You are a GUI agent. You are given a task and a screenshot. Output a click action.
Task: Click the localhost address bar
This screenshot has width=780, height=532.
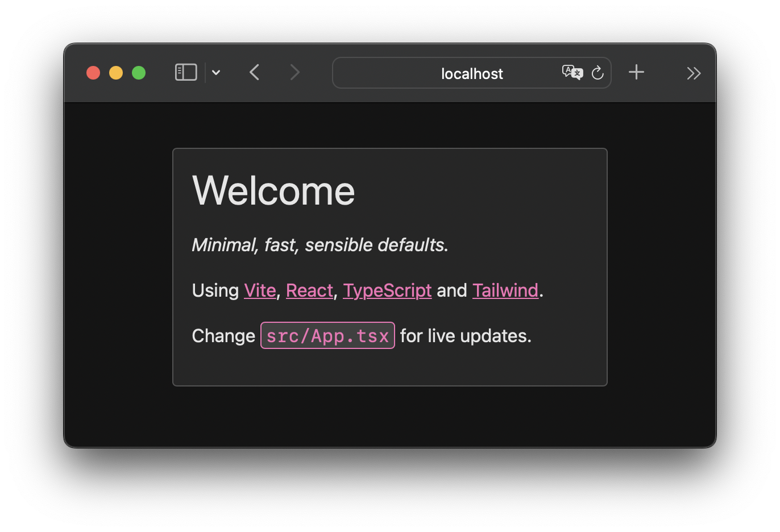click(x=472, y=73)
